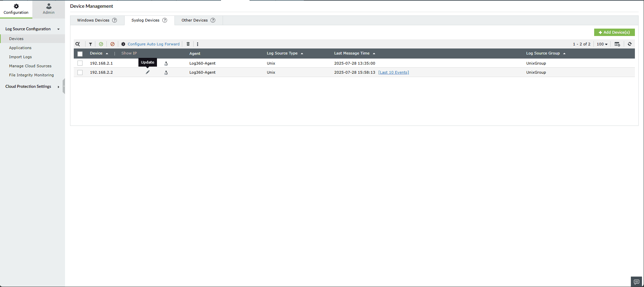Screen dimensions: 644x287
Task: Click the Add Device(s) button
Action: click(614, 32)
